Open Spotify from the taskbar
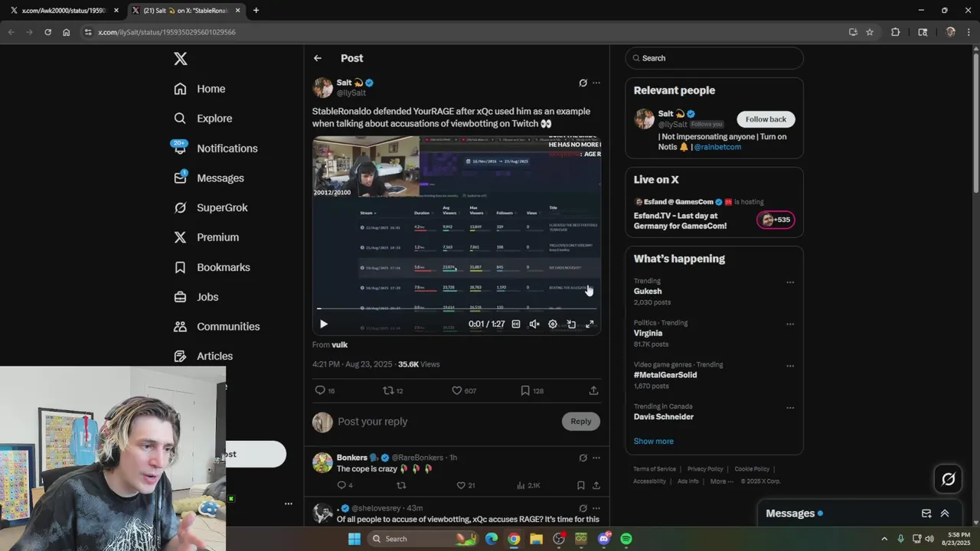This screenshot has width=980, height=551. 626,539
